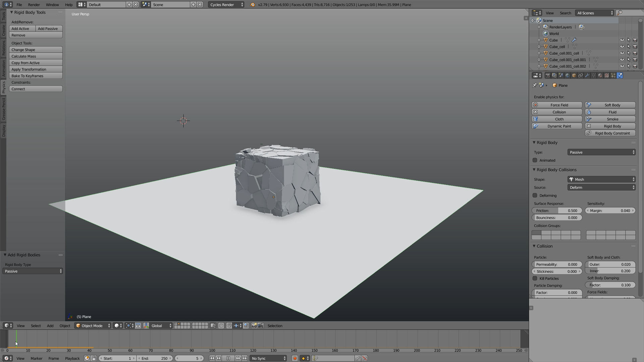The image size is (644, 362).
Task: Enable the Animated checkbox under Rigid Body
Action: point(535,160)
